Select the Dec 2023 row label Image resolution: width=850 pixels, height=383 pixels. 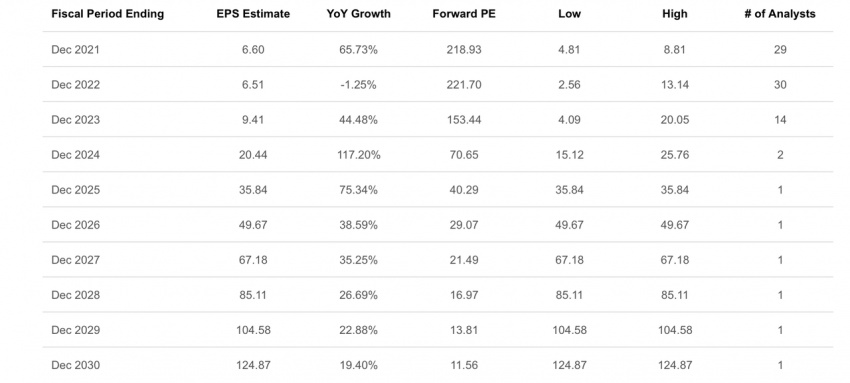point(76,120)
